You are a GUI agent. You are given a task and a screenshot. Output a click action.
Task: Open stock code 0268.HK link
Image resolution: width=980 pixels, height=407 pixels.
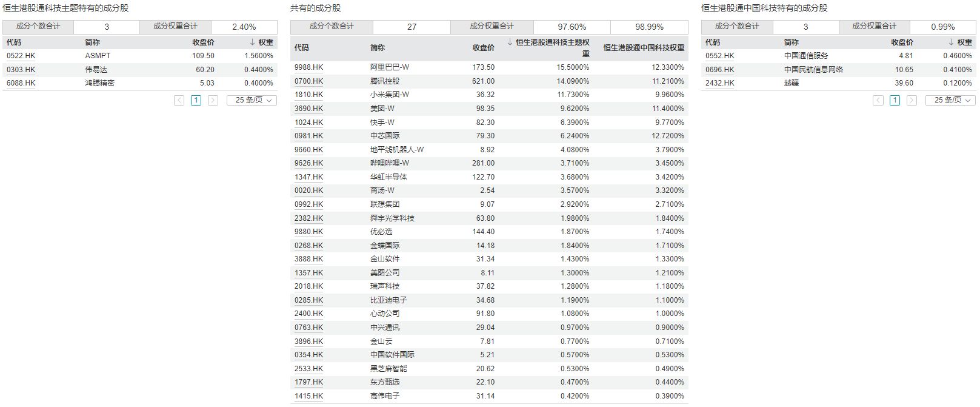(x=309, y=246)
